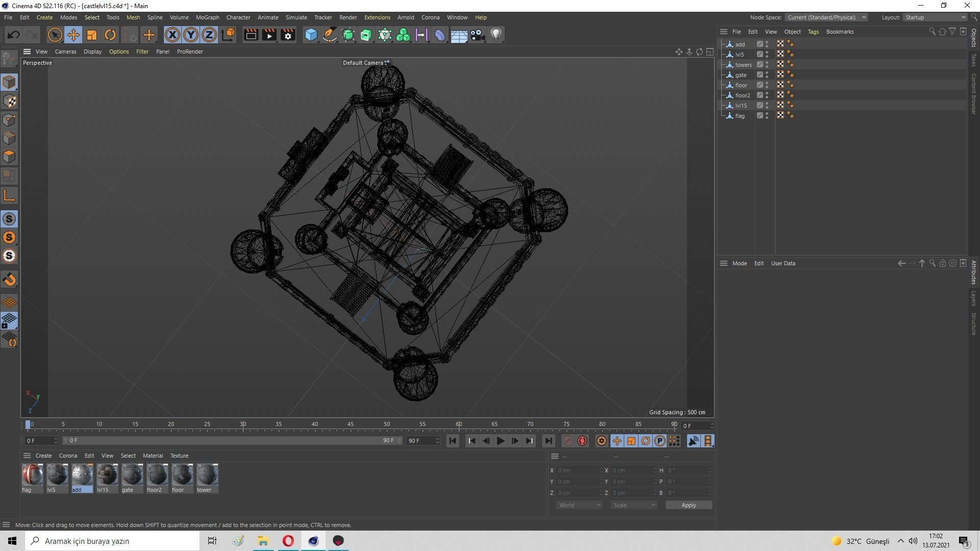Go to start of animation
Screen dimensions: 980x551
(453, 441)
